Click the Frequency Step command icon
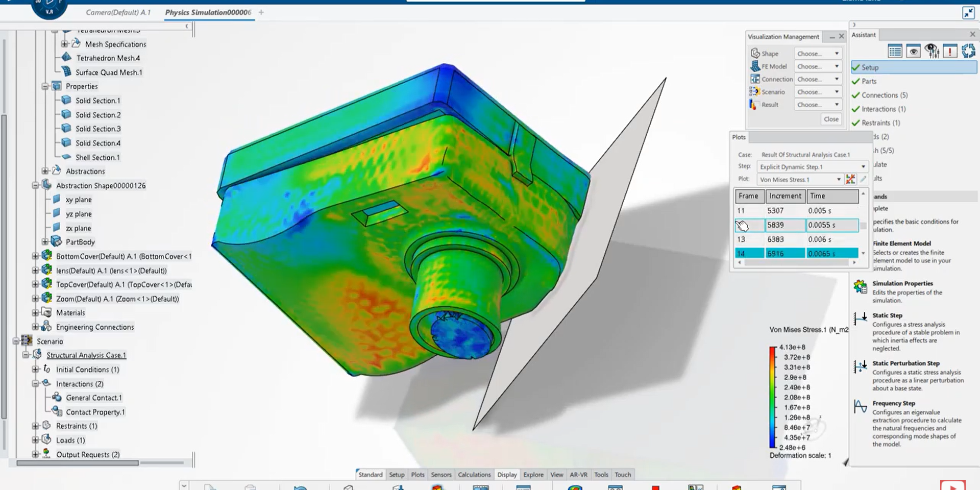 (860, 406)
